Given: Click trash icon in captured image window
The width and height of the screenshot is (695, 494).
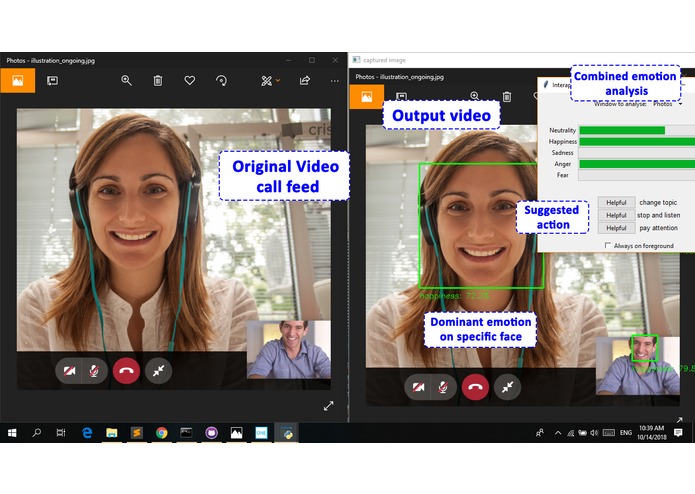Looking at the screenshot, I should click(x=507, y=97).
